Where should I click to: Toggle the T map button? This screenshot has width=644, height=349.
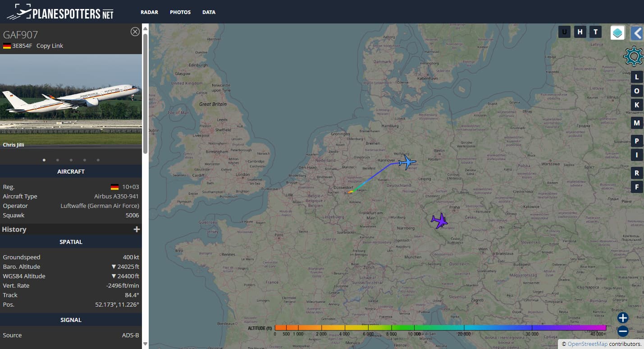[596, 32]
